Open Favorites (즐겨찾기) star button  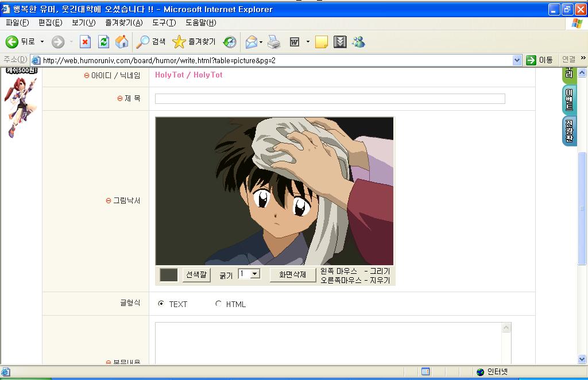(194, 41)
